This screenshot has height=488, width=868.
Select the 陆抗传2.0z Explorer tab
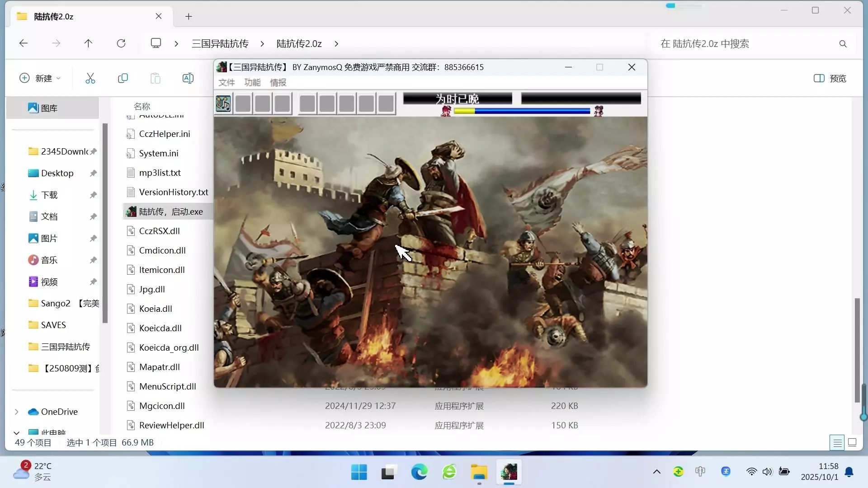90,17
